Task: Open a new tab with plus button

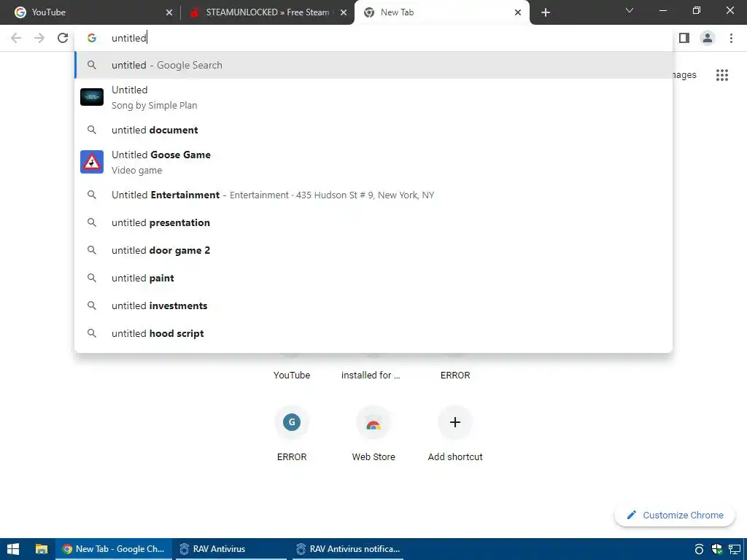Action: 546,12
